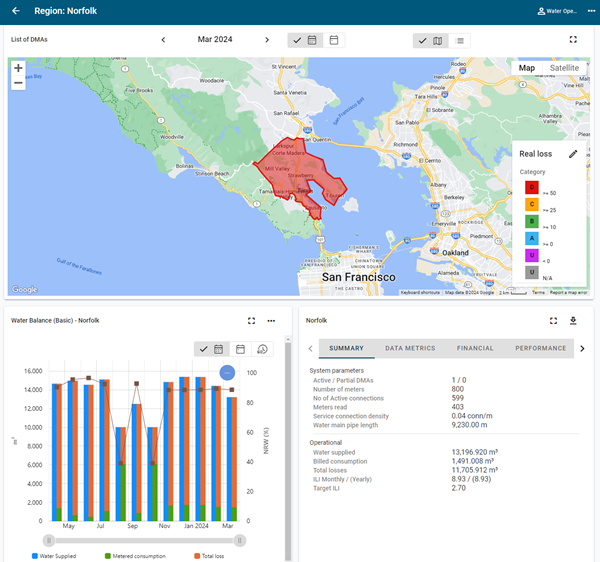Switch map to Map view type
600x562 pixels.
pyautogui.click(x=527, y=68)
